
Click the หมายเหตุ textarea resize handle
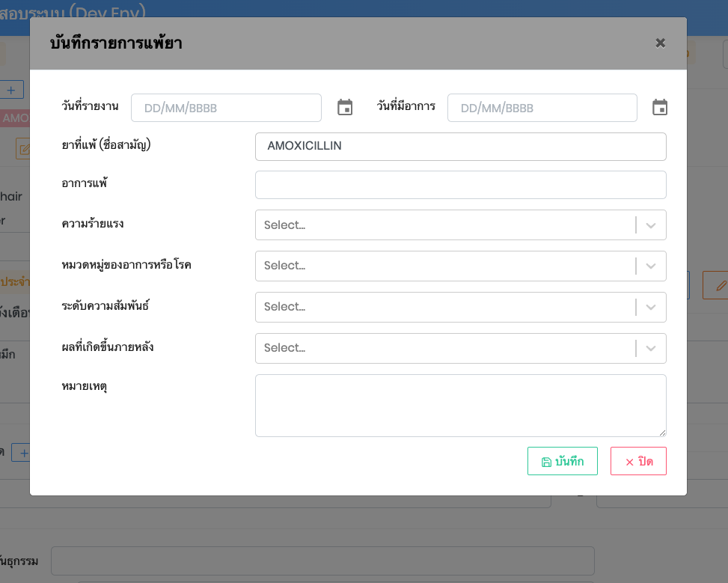[x=662, y=433]
